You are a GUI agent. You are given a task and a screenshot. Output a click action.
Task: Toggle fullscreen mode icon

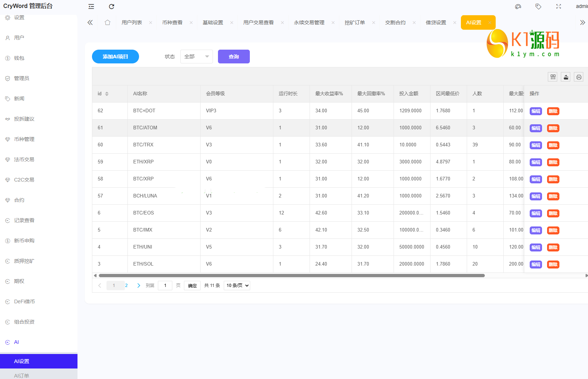[559, 7]
